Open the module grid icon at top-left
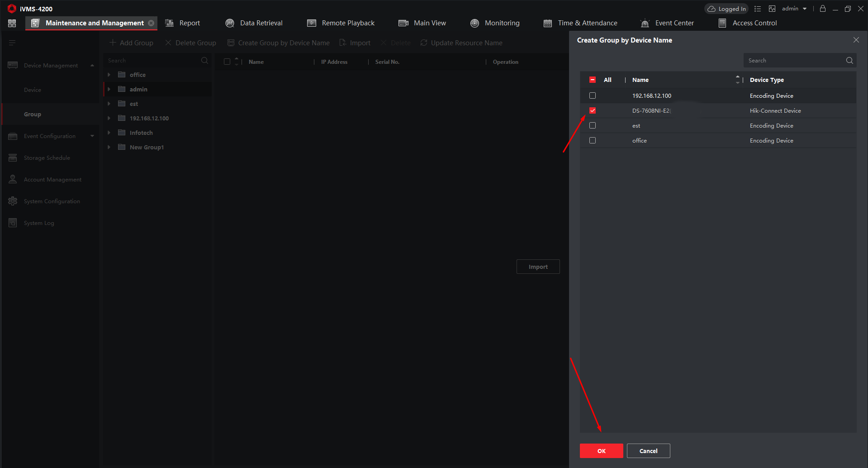868x468 pixels. click(x=12, y=23)
